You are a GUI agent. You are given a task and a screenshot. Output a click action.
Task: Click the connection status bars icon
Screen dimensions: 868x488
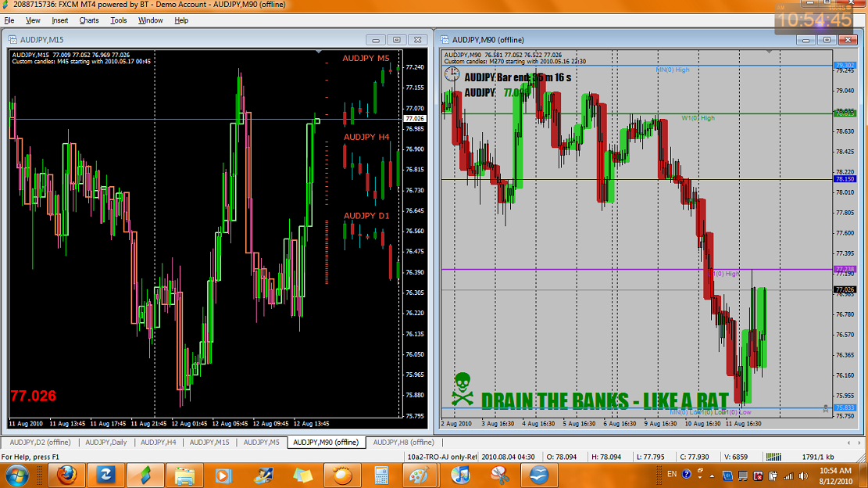(773, 457)
